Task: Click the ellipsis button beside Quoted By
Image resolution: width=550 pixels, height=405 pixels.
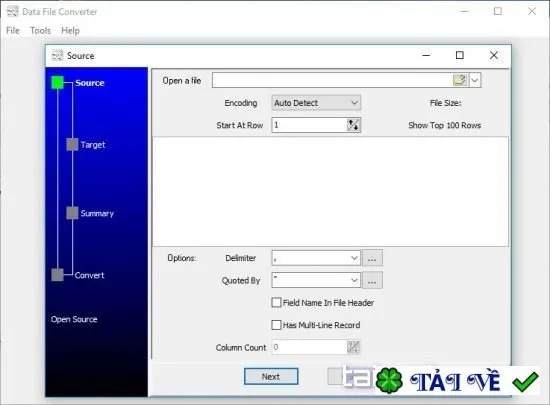Action: 372,281
